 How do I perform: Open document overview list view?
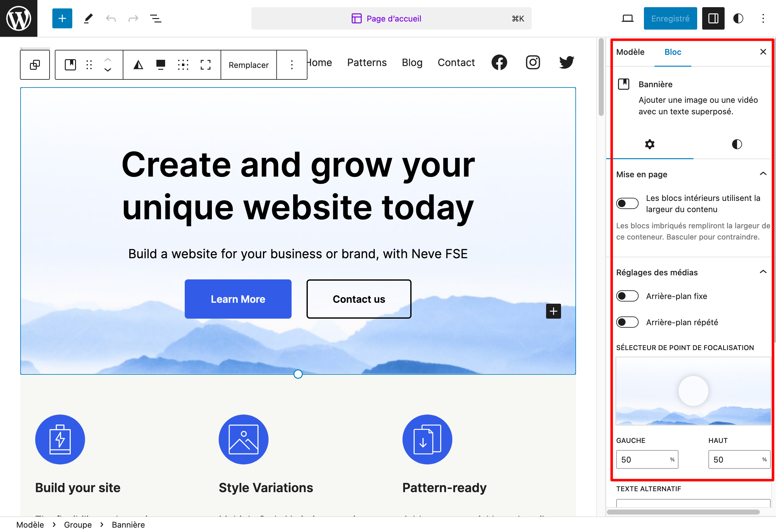coord(155,18)
